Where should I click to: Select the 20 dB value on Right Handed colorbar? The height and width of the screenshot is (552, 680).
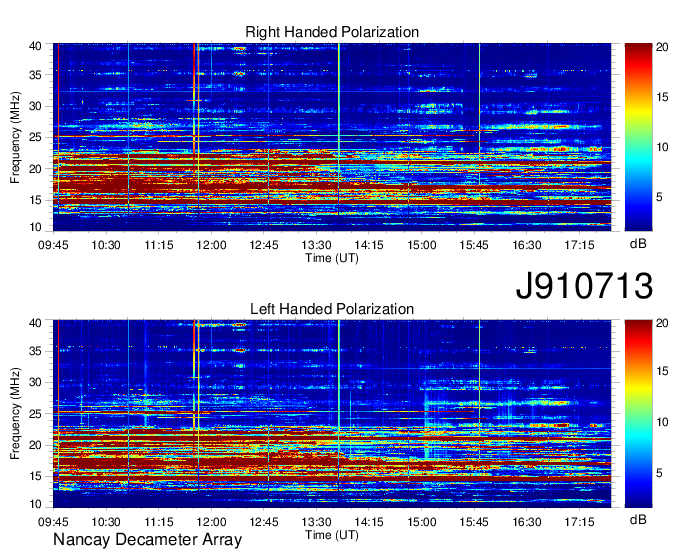coord(662,47)
